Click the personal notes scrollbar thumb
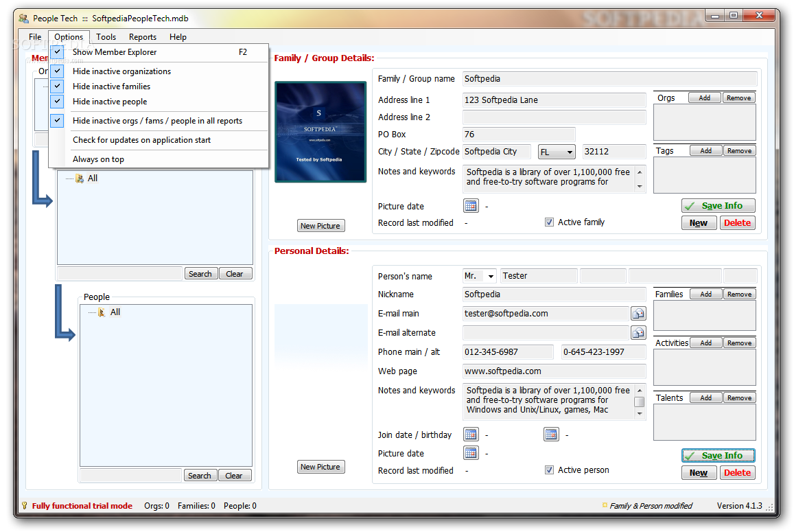 pos(640,402)
